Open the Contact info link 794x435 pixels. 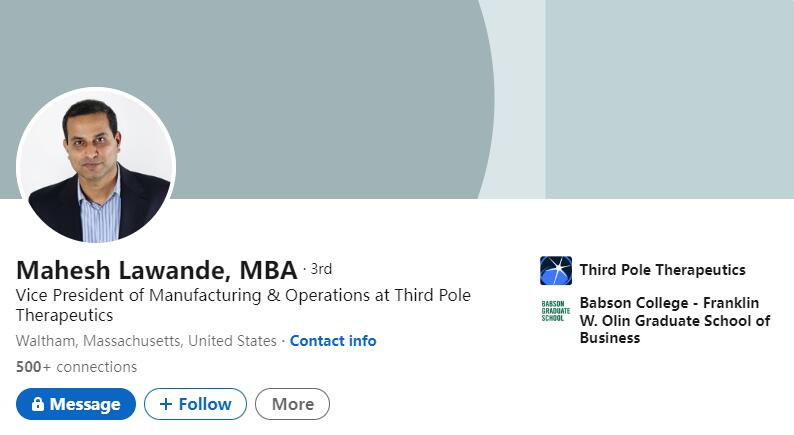pyautogui.click(x=333, y=341)
